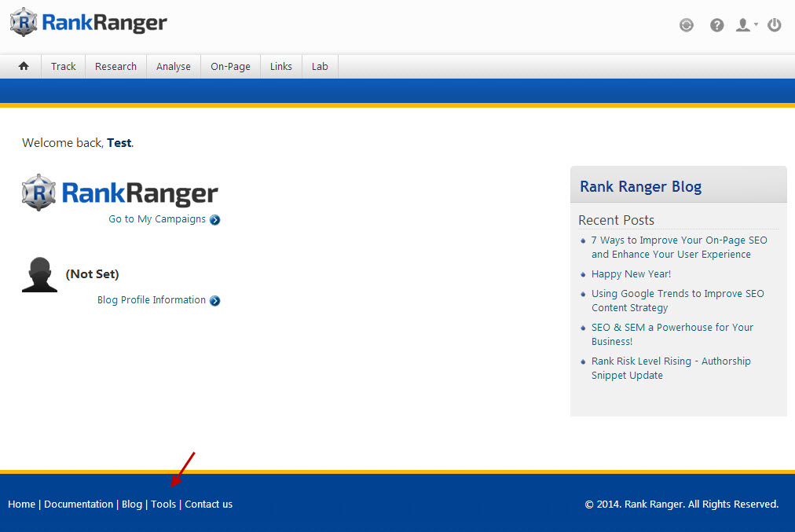The image size is (795, 532).
Task: Open the Tools footer link
Action: point(163,504)
